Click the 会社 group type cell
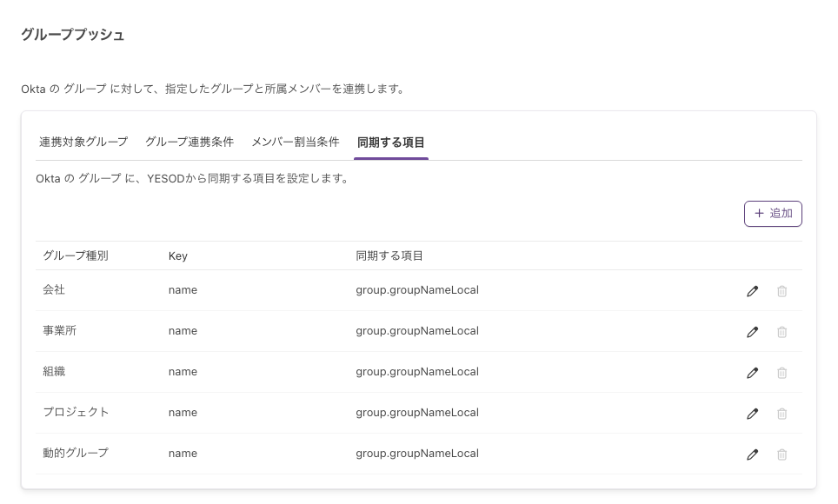 (54, 289)
